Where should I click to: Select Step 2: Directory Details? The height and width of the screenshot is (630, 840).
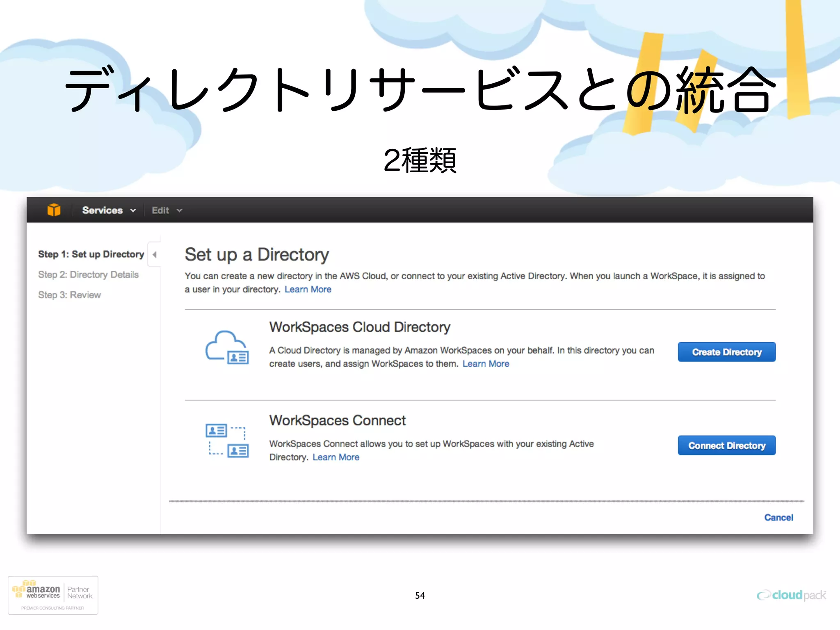(88, 274)
